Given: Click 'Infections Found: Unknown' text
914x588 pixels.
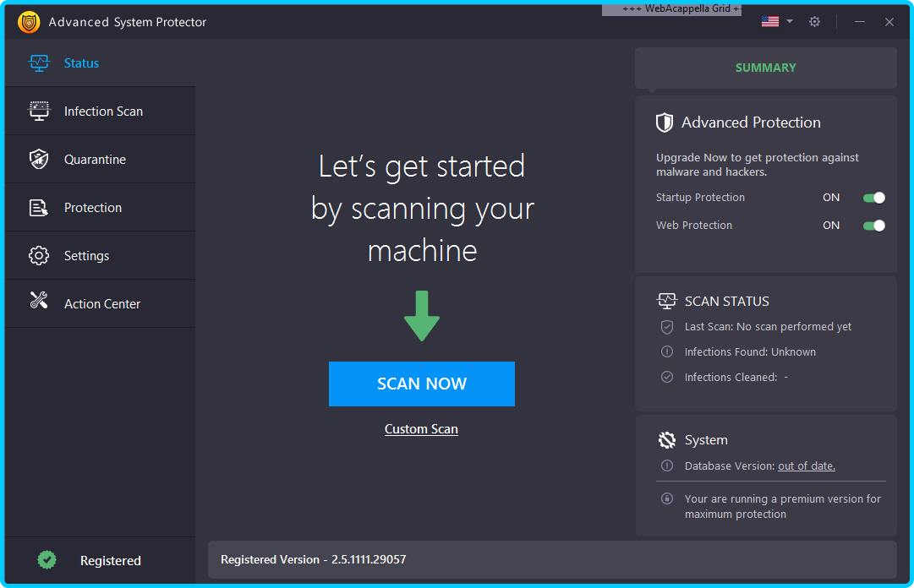Looking at the screenshot, I should 750,351.
